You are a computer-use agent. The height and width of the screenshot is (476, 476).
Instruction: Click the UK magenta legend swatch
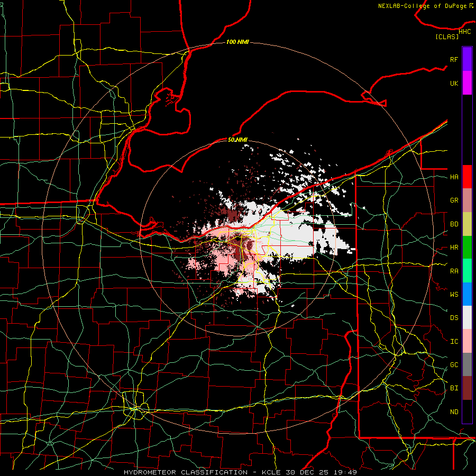point(467,83)
